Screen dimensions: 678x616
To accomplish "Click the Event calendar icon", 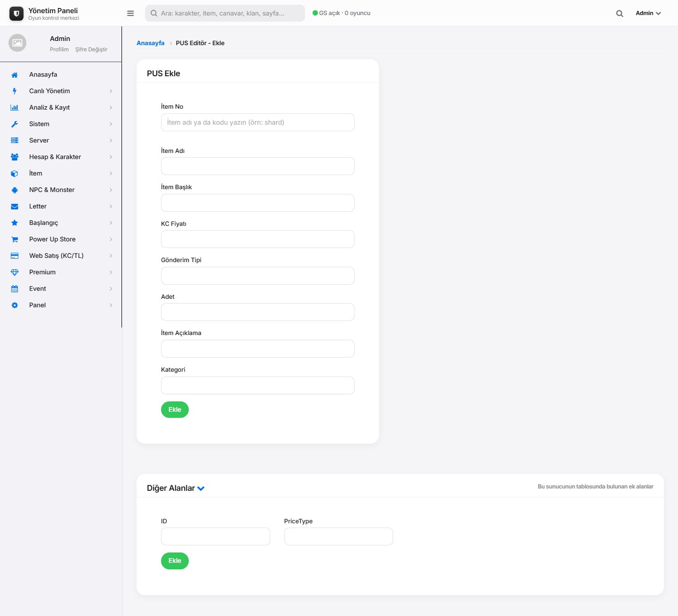I will 15,289.
